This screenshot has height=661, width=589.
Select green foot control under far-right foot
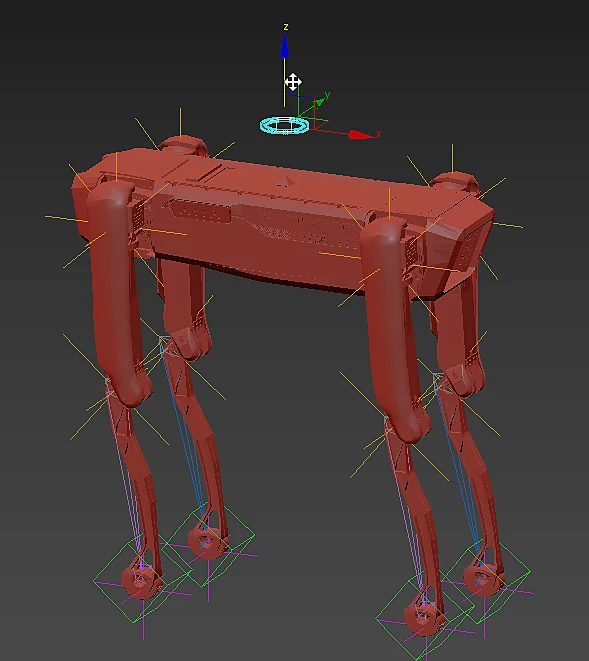(485, 580)
